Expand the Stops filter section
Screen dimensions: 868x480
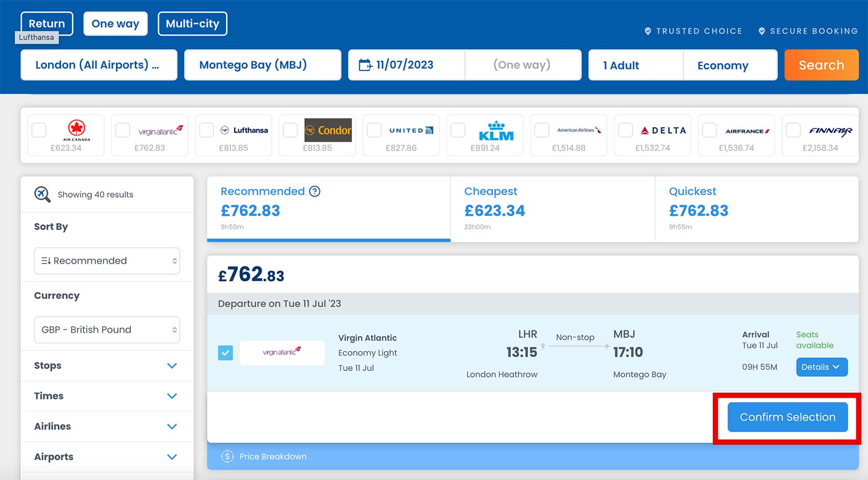(x=107, y=366)
